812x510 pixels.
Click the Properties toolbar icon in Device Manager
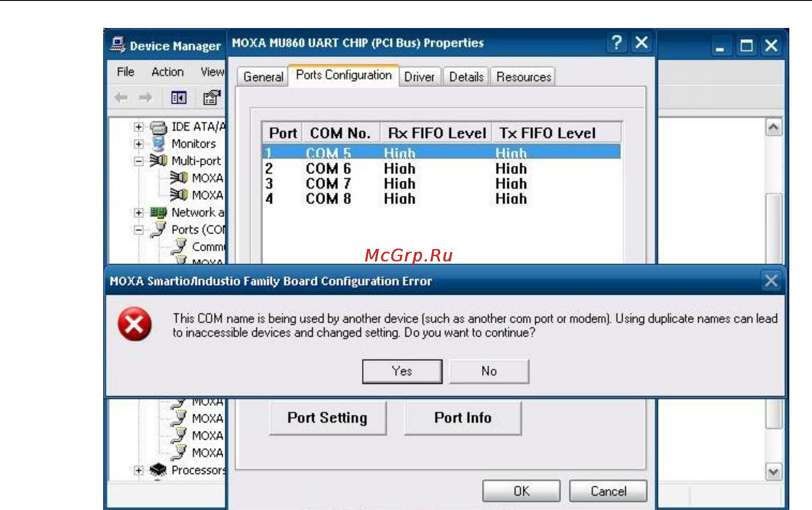(x=212, y=97)
